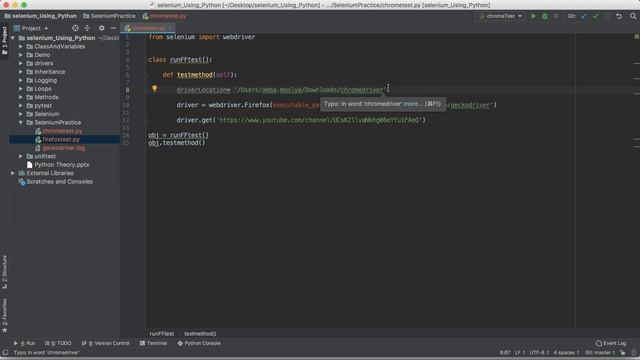Collapse the SeleniumPractice folder

pyautogui.click(x=21, y=122)
